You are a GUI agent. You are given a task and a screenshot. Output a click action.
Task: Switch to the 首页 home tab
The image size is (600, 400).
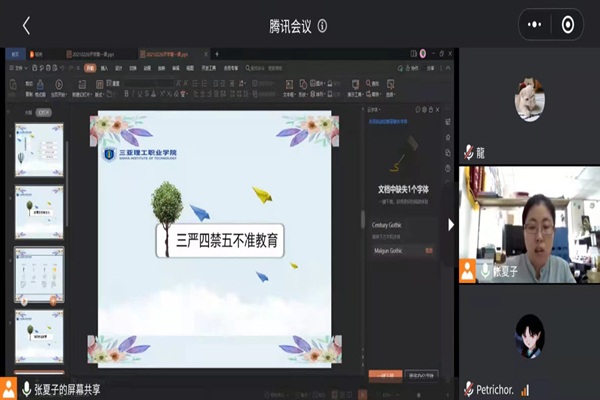(15, 54)
